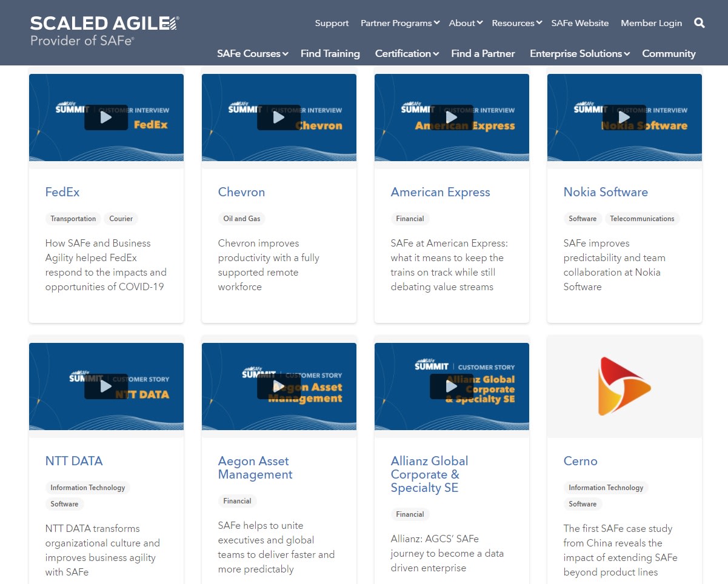Open the Nokia Software case study title
This screenshot has width=728, height=584.
pos(606,192)
